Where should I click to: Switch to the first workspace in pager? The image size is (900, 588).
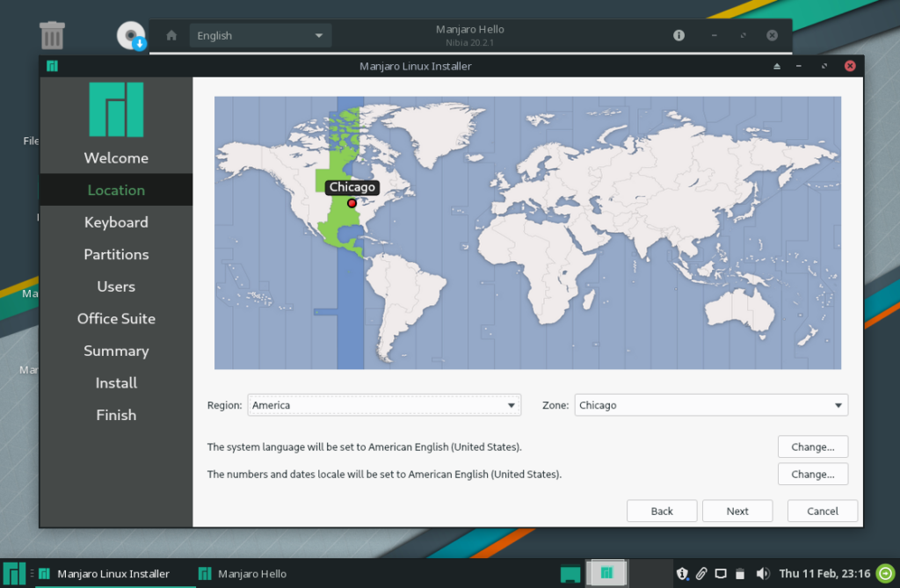pos(606,573)
